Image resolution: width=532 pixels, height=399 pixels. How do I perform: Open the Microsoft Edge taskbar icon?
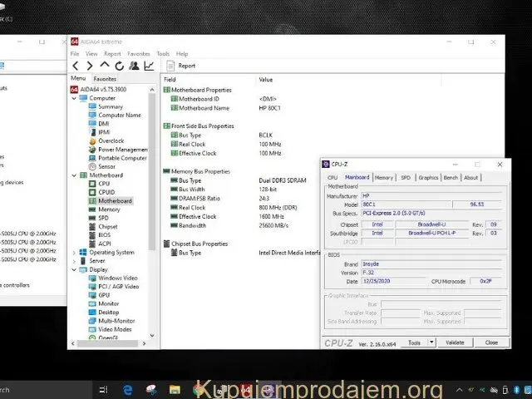pos(128,389)
